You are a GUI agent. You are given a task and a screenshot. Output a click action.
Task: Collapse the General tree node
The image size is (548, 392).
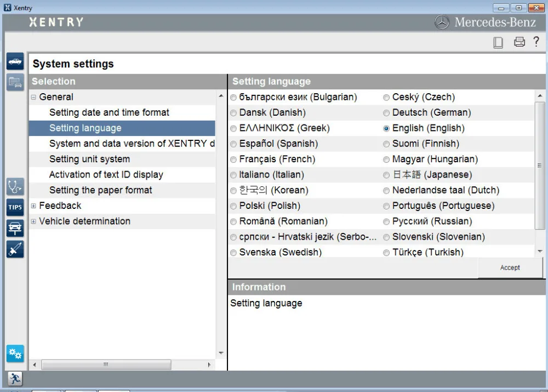(x=33, y=97)
